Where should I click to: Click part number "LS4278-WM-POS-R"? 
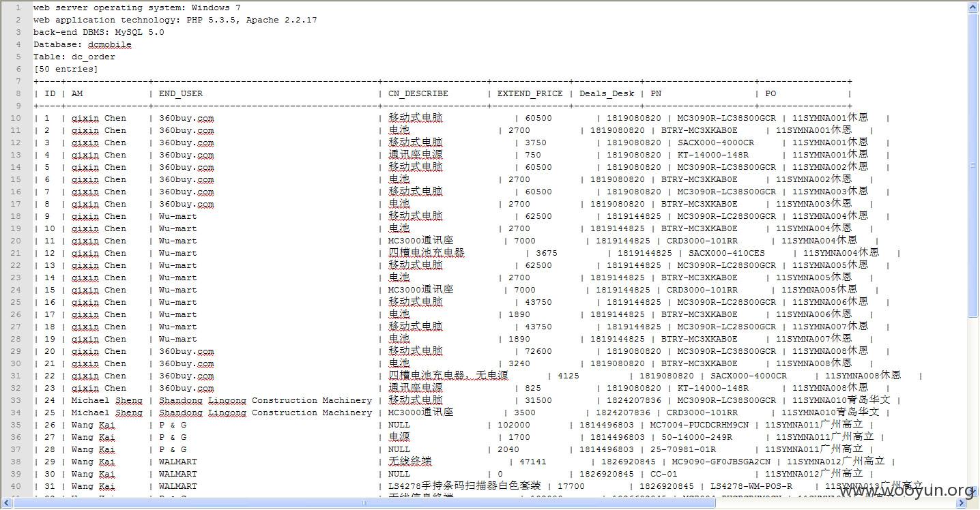pos(751,487)
